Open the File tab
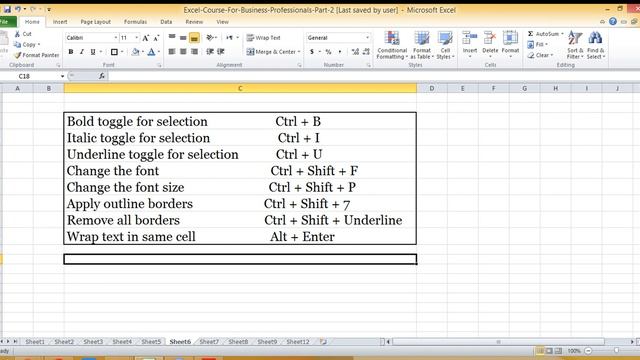 (8, 22)
